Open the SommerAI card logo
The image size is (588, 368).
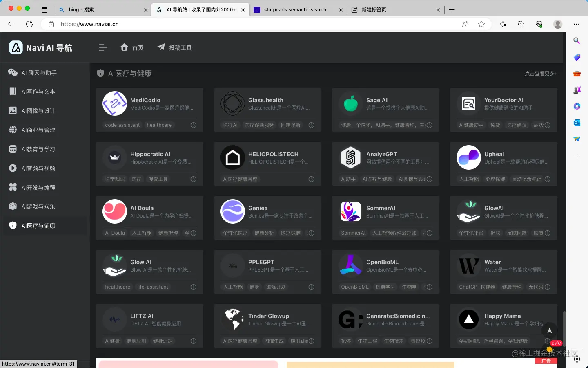pos(350,211)
